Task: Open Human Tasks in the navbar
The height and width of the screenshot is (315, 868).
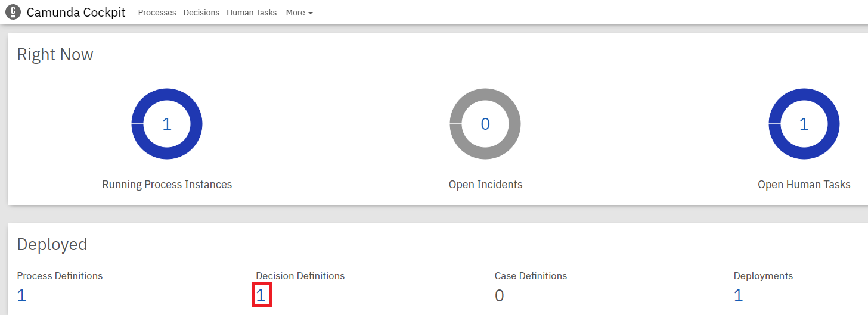Action: coord(252,13)
